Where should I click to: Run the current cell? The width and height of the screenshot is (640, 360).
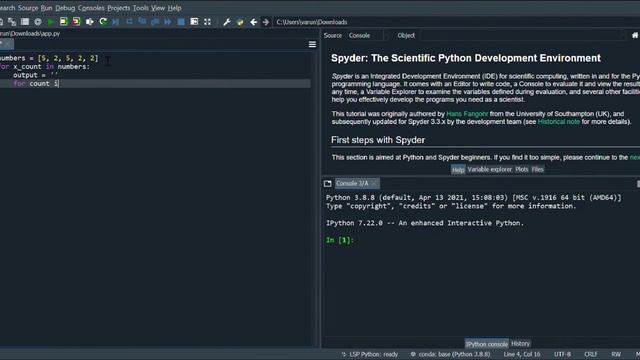coord(64,22)
